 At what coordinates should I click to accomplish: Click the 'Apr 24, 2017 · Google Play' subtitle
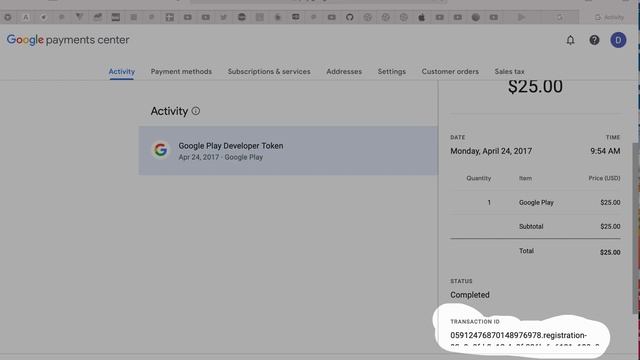point(221,157)
